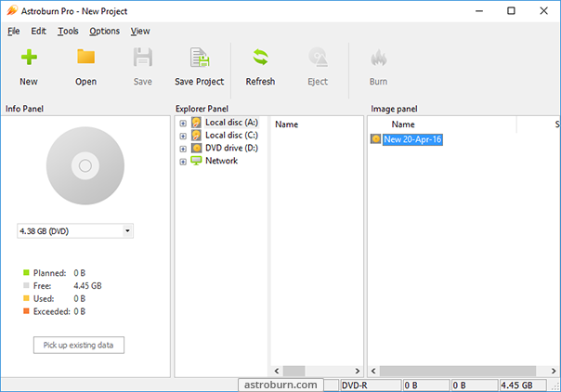Expand the DVD drive (D:) tree node
This screenshot has width=561, height=392.
[x=183, y=149]
